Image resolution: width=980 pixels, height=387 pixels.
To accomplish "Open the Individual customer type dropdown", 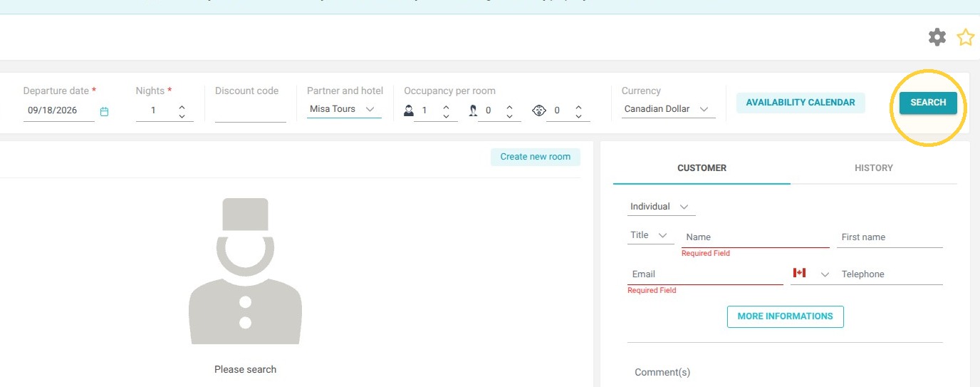I will tap(662, 207).
